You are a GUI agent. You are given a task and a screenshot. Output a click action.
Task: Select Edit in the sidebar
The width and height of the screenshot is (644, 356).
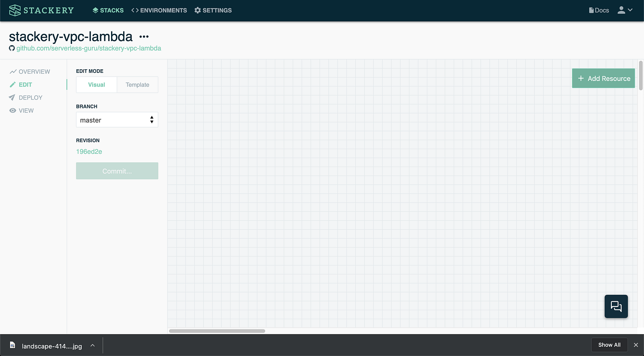tap(21, 85)
